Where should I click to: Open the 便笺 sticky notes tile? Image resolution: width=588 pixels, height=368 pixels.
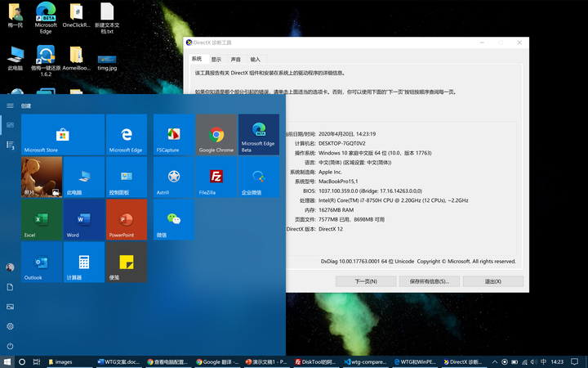[x=127, y=262]
